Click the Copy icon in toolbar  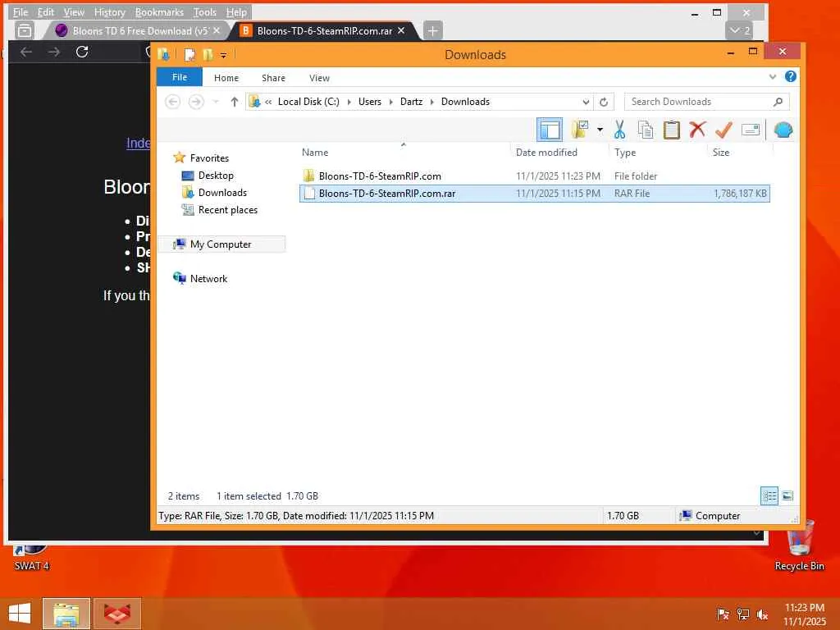coord(646,130)
